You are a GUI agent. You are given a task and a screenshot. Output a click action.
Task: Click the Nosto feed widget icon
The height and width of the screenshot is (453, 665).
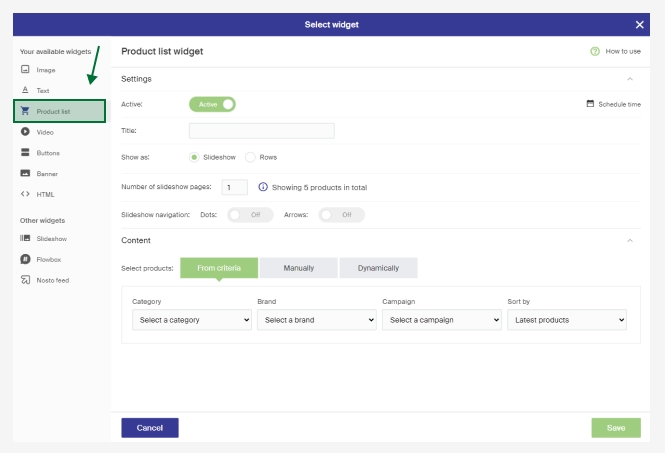tap(25, 280)
